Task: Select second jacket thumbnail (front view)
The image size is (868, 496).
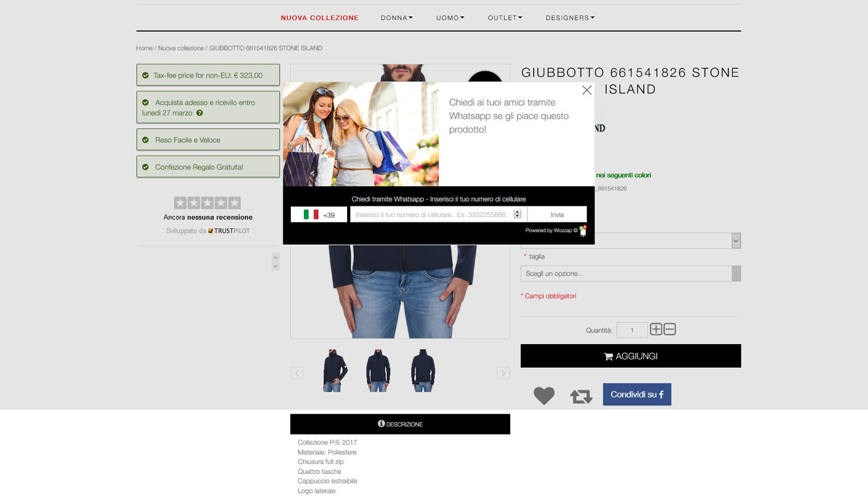Action: (378, 371)
